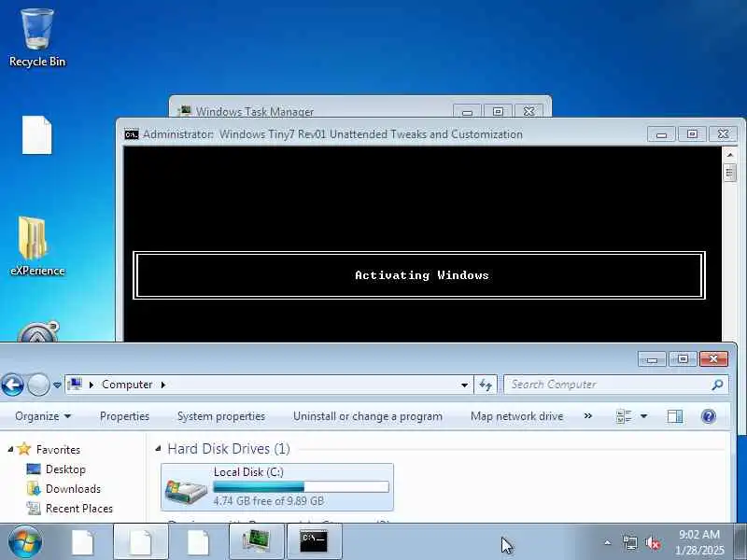Click the command prompt scrollbar thumb
The width and height of the screenshot is (747, 560).
pyautogui.click(x=729, y=173)
